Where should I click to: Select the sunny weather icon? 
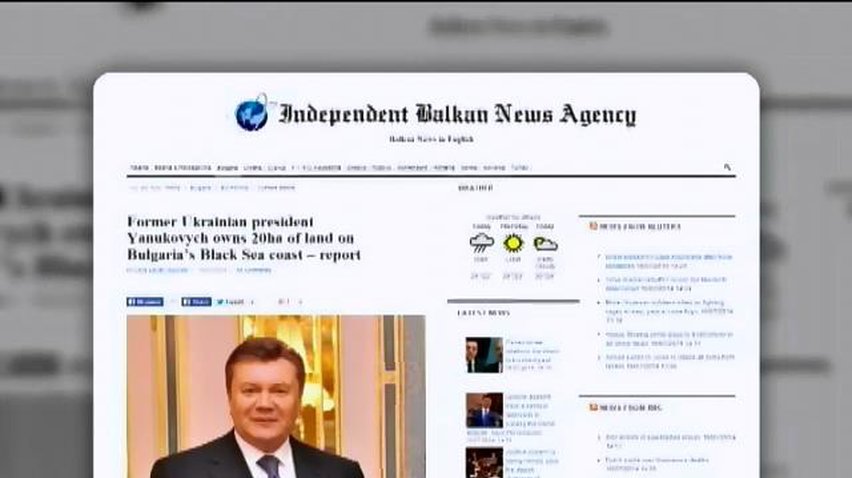[513, 243]
